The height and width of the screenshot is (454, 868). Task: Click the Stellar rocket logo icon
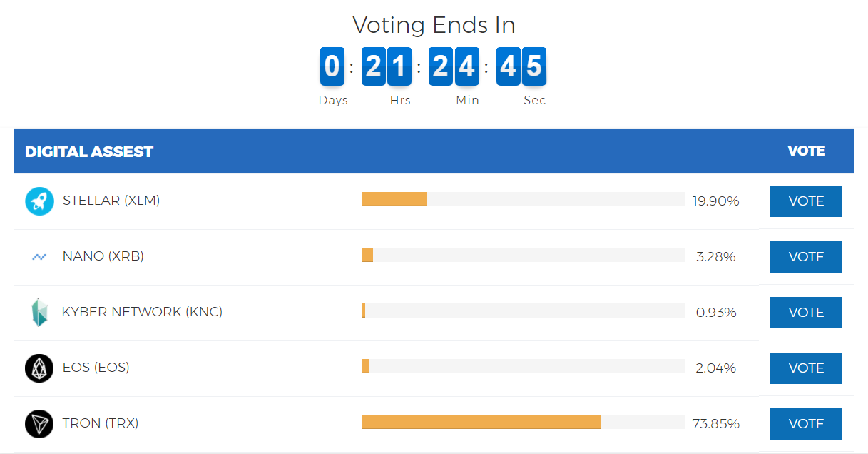pyautogui.click(x=39, y=201)
